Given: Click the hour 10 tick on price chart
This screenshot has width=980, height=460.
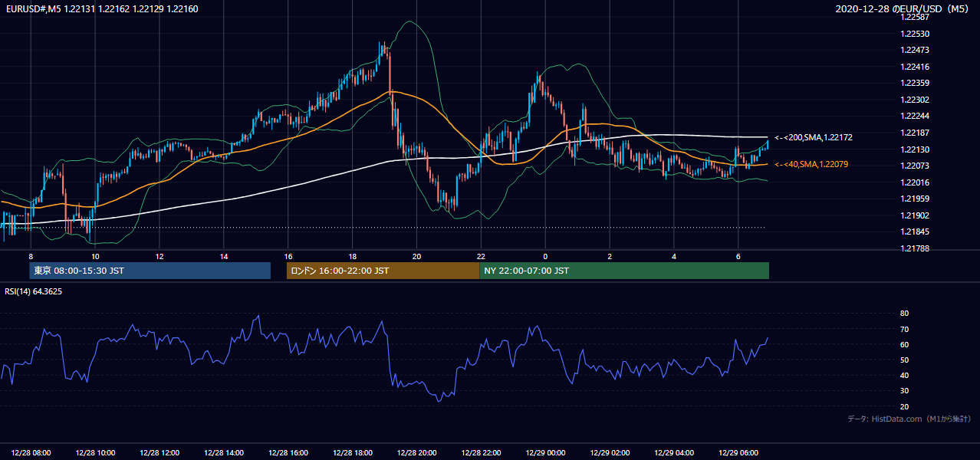Looking at the screenshot, I should 95,255.
